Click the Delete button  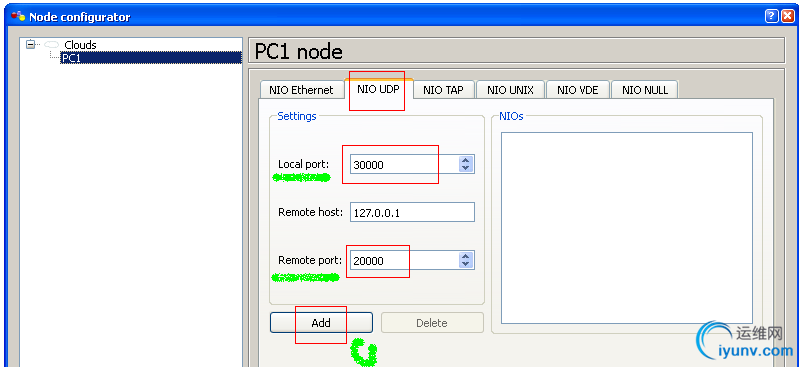tap(432, 323)
